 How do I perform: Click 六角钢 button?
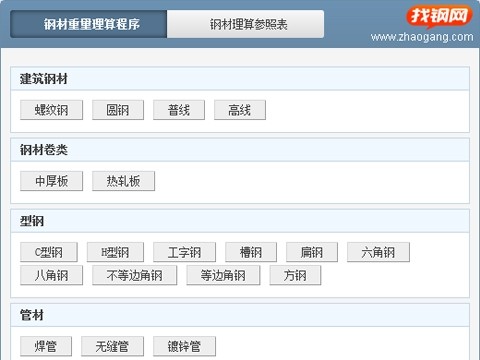(378, 252)
